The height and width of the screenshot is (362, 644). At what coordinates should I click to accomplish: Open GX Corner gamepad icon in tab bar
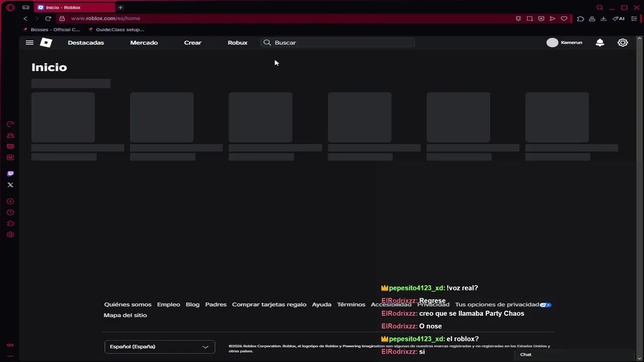point(26,8)
